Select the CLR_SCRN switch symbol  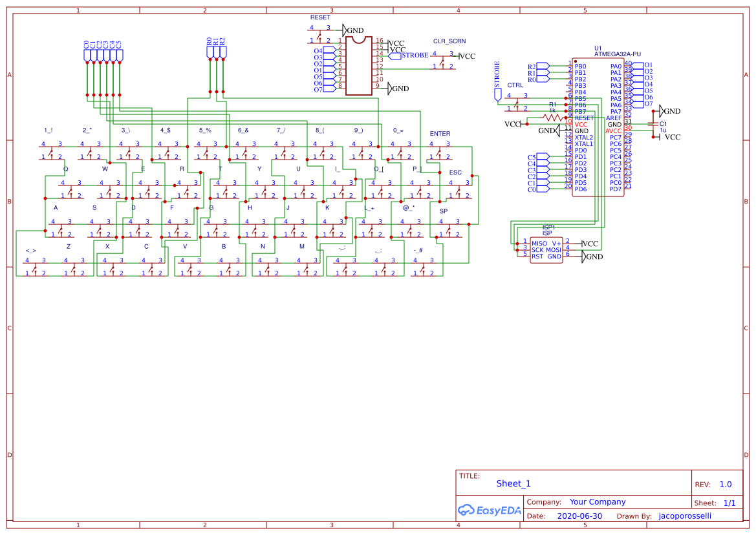pos(442,60)
